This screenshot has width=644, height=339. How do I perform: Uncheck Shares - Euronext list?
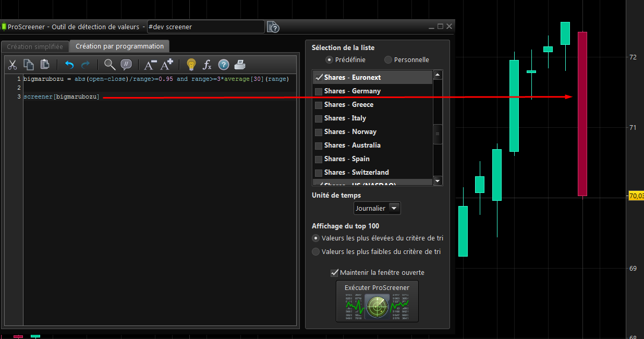click(x=318, y=77)
